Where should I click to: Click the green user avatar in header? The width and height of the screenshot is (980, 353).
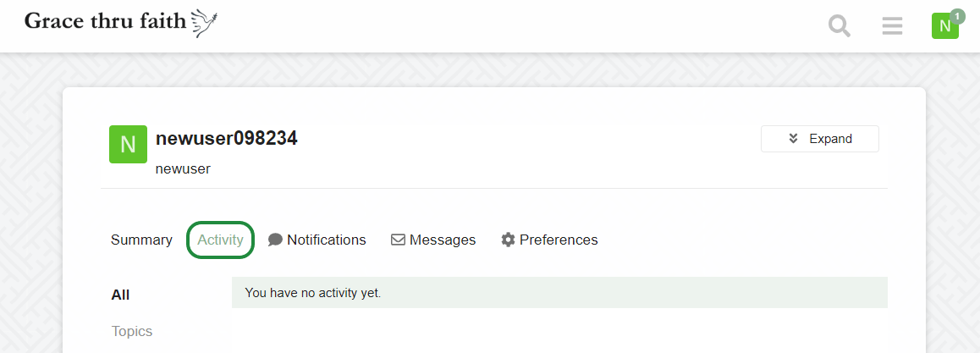tap(945, 26)
